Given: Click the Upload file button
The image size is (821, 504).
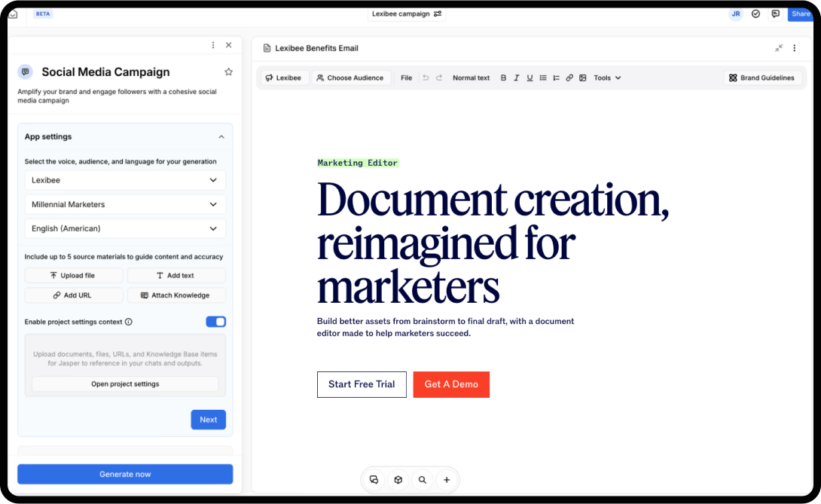Looking at the screenshot, I should pyautogui.click(x=74, y=276).
